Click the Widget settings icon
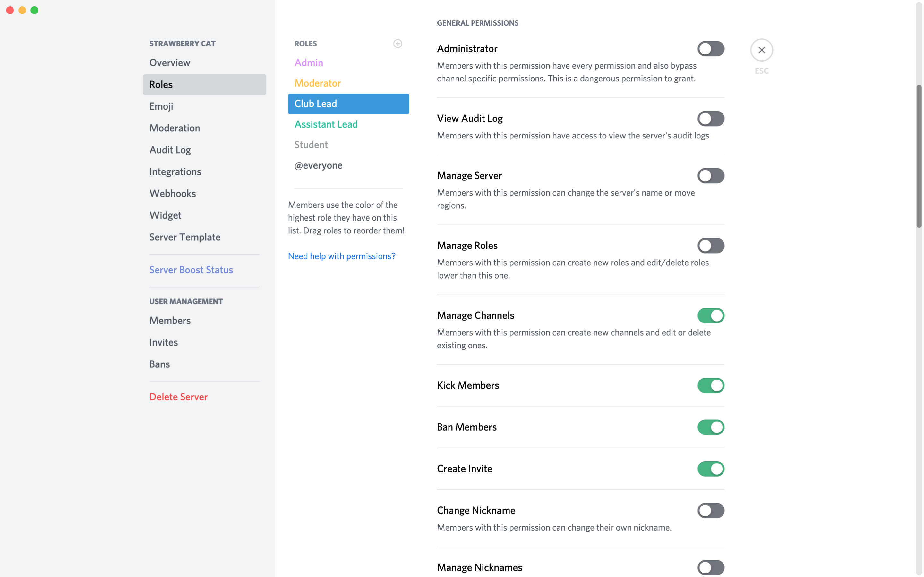924x577 pixels. point(165,215)
